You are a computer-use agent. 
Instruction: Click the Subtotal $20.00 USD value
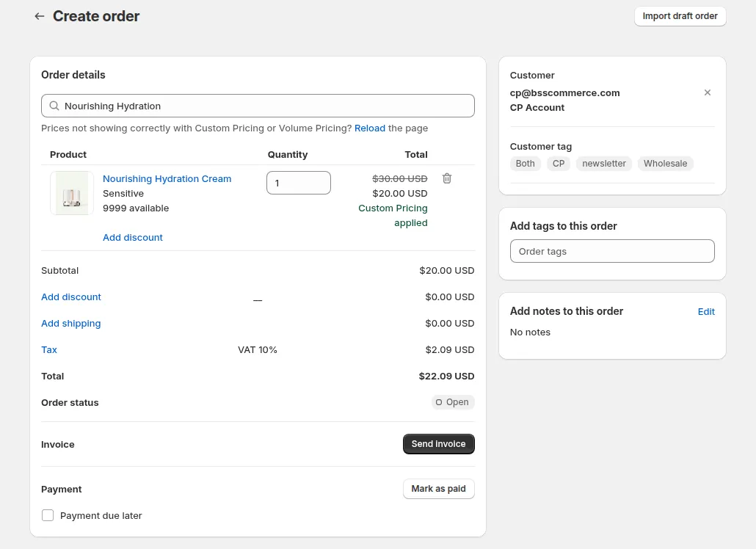[x=446, y=270]
